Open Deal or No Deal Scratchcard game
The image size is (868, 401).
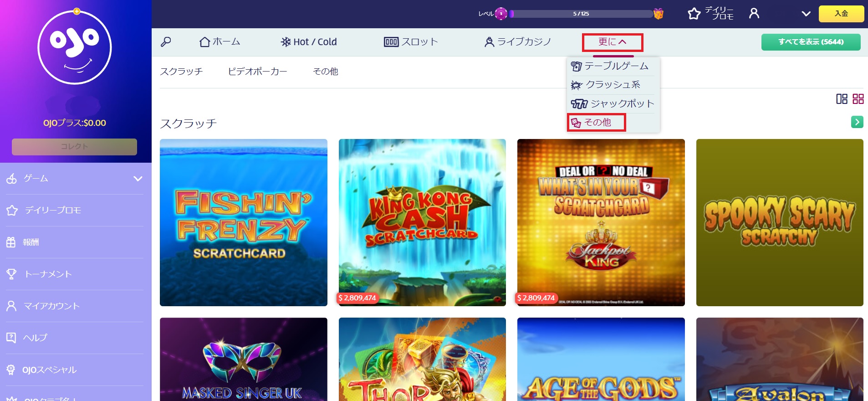601,222
